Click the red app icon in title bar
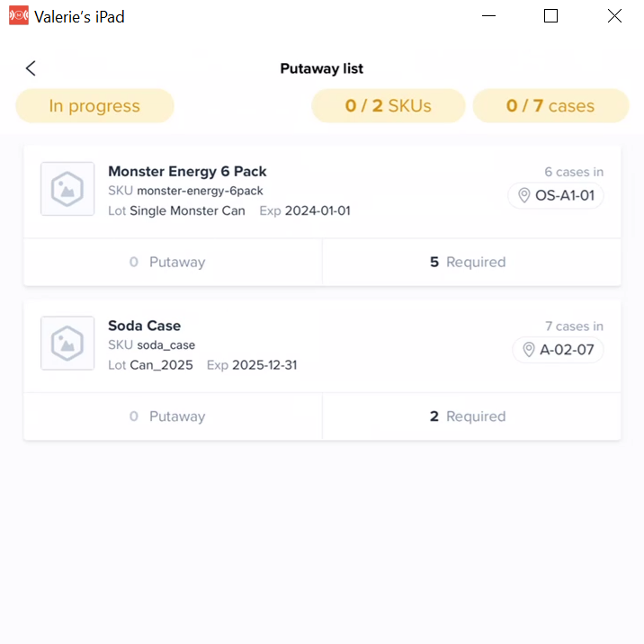The image size is (644, 644). [x=19, y=15]
